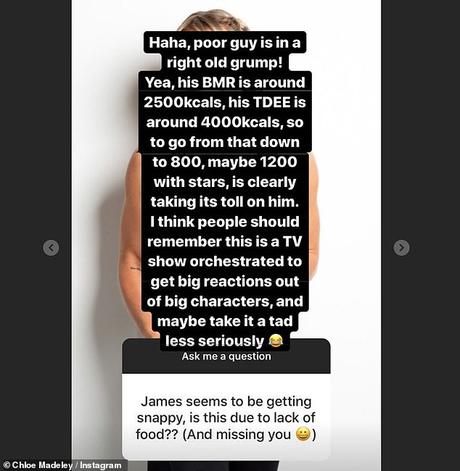The height and width of the screenshot is (471, 460).
Task: Click the "with stars, is clearly" line
Action: coord(225,182)
